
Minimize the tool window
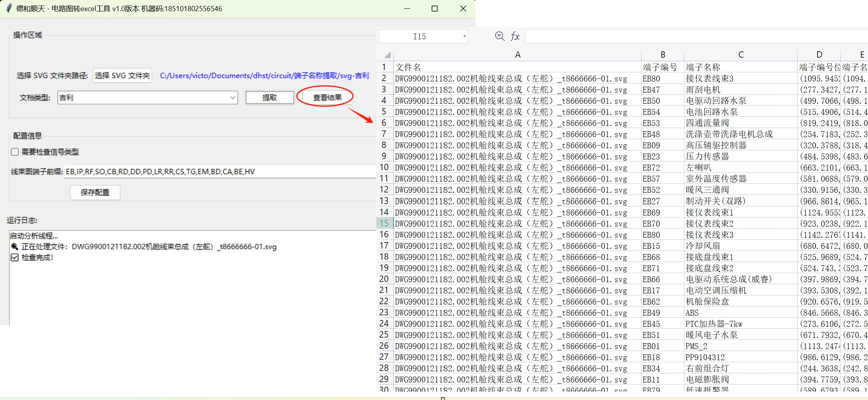[407, 8]
